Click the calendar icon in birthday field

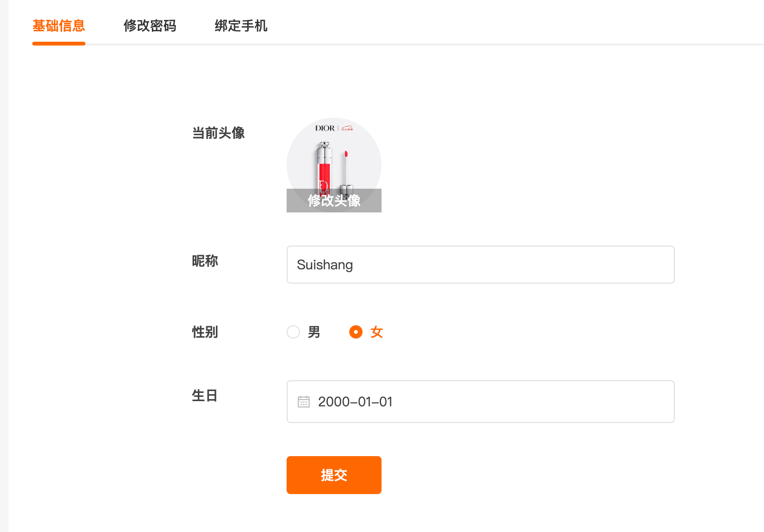click(x=304, y=402)
